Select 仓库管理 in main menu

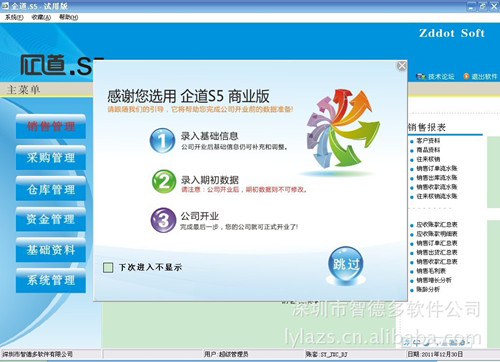tap(51, 189)
